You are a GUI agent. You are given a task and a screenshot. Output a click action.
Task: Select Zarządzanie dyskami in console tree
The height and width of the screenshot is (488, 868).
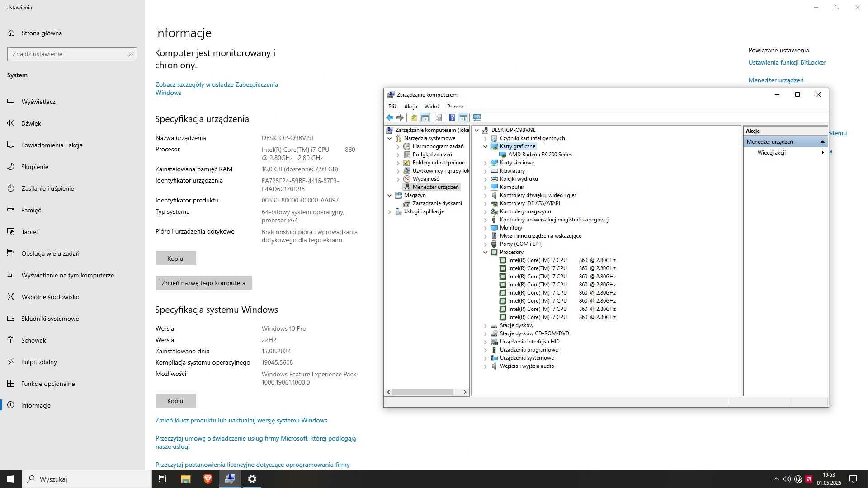coord(437,203)
